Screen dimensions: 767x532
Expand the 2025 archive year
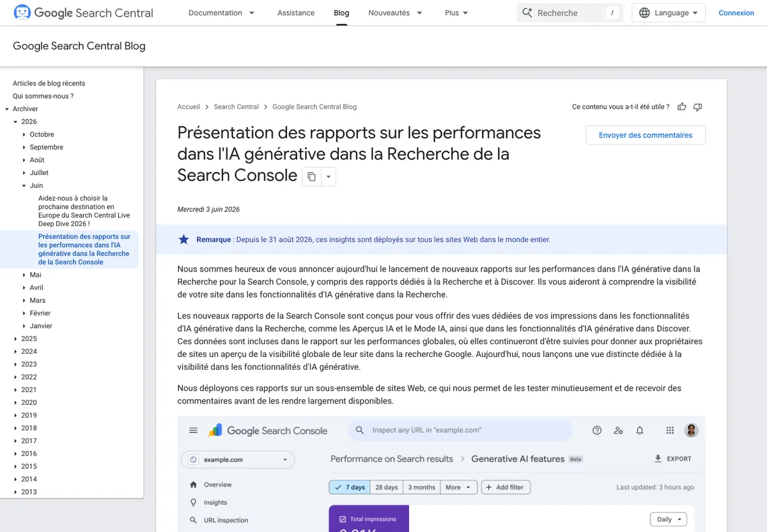click(x=15, y=338)
